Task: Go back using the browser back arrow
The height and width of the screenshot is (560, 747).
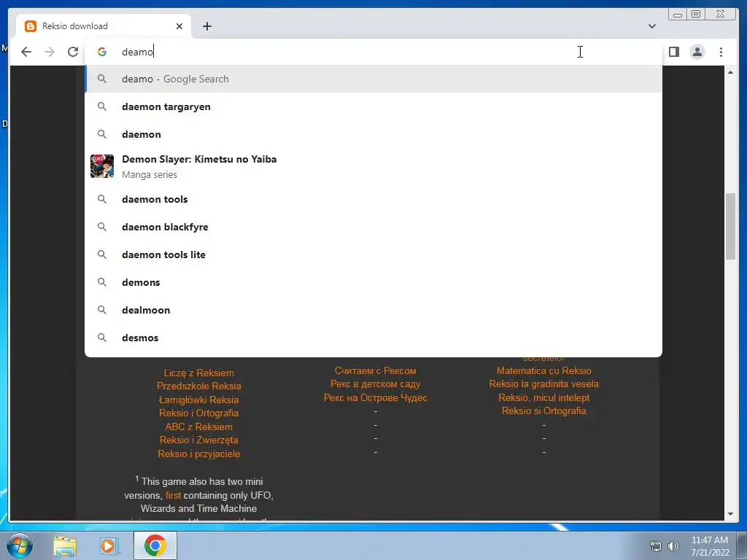Action: [26, 52]
